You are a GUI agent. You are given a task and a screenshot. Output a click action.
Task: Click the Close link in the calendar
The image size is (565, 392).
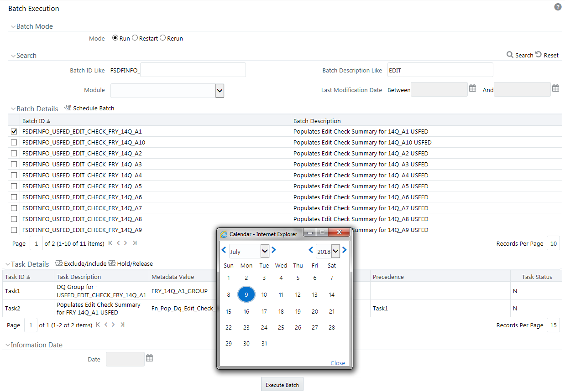(x=338, y=363)
